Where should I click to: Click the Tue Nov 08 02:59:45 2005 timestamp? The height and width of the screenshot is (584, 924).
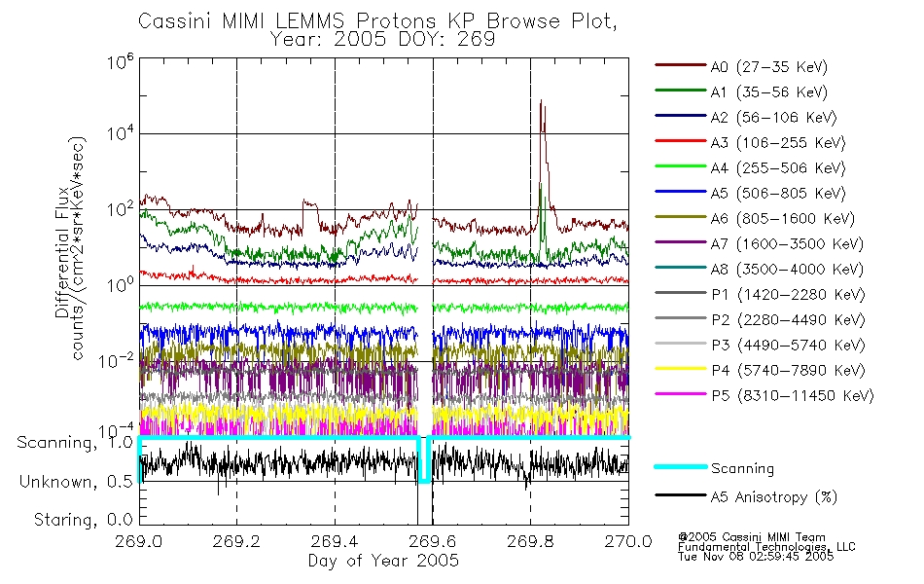pos(756,557)
